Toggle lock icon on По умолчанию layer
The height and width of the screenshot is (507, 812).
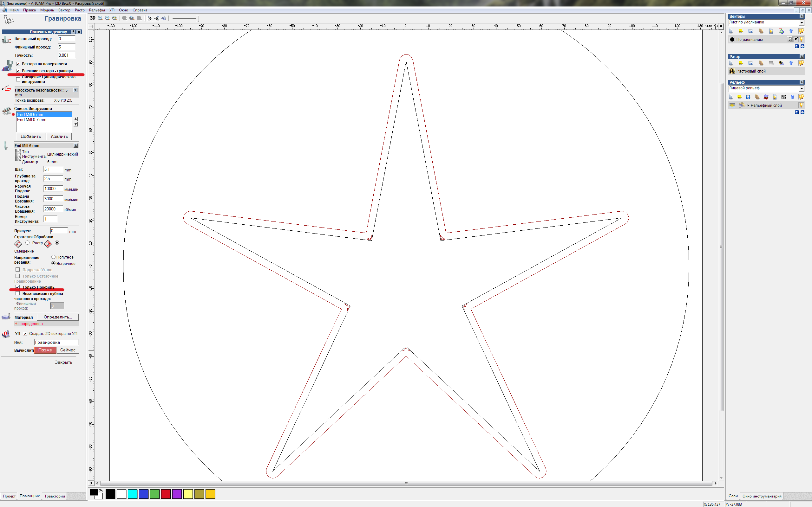click(790, 40)
